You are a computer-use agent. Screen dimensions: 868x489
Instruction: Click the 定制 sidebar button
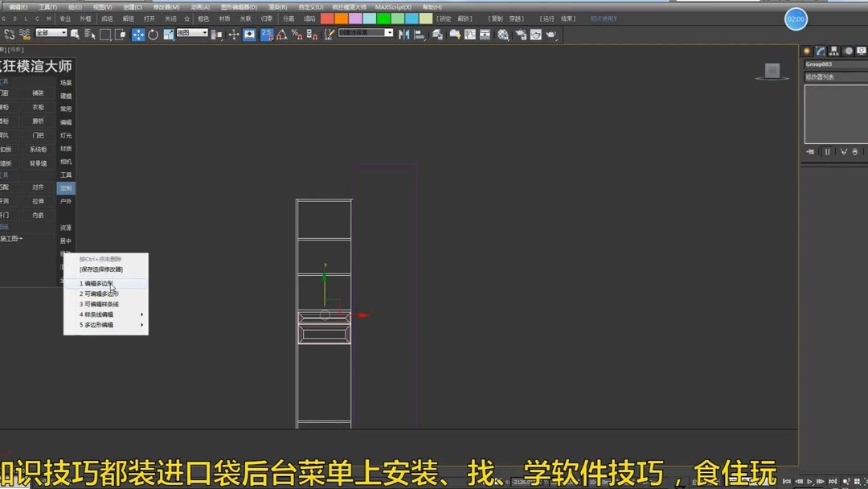click(66, 187)
